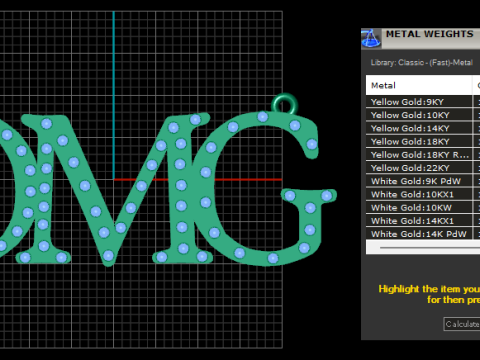480x360 pixels.
Task: Select the White Gold:10KX1 row
Action: point(423,194)
